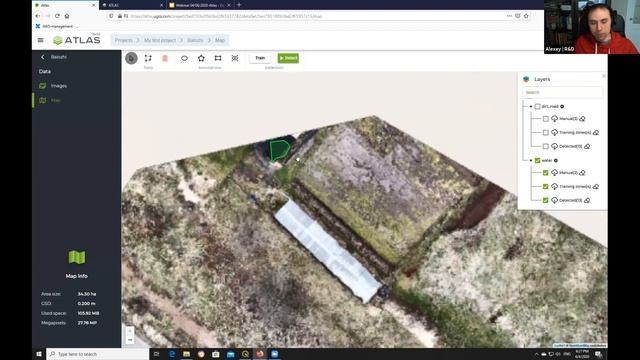Uncheck water Detected layer checkbox
640x360 pixels.
(546, 200)
